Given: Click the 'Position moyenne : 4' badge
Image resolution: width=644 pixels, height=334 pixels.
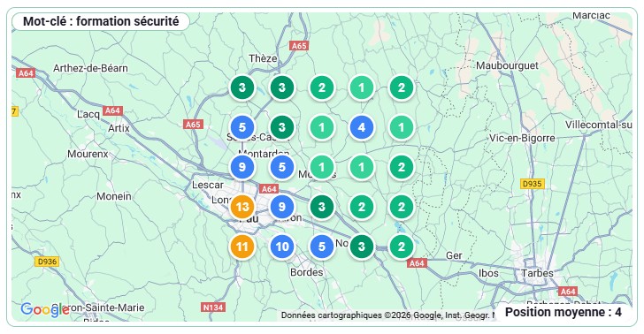Looking at the screenshot, I should coord(563,312).
